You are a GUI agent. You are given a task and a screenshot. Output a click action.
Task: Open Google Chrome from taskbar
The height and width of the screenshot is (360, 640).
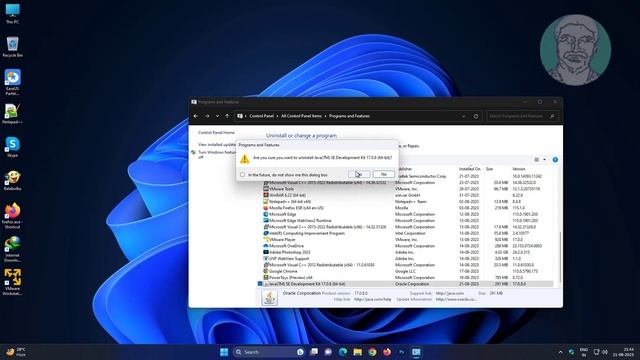tap(372, 352)
